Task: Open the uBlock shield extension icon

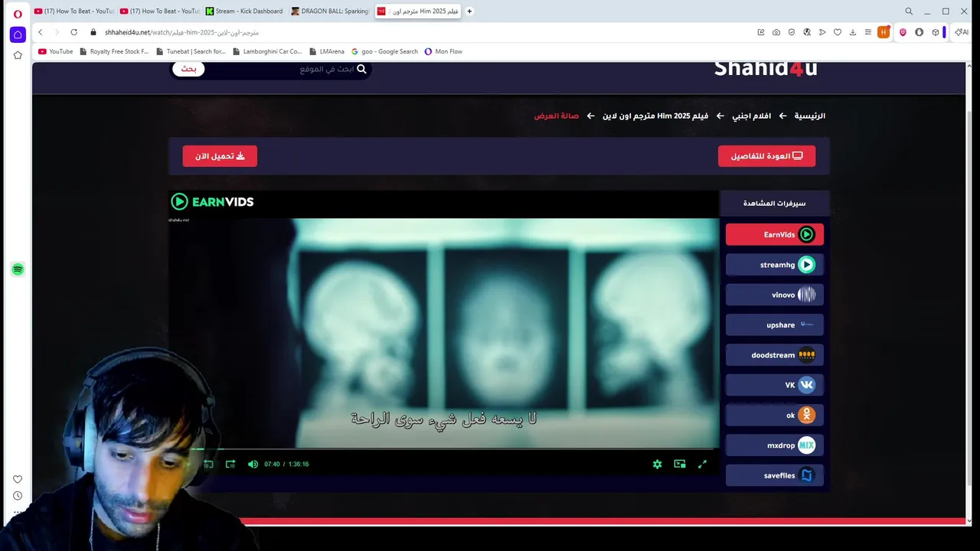Action: tap(903, 32)
